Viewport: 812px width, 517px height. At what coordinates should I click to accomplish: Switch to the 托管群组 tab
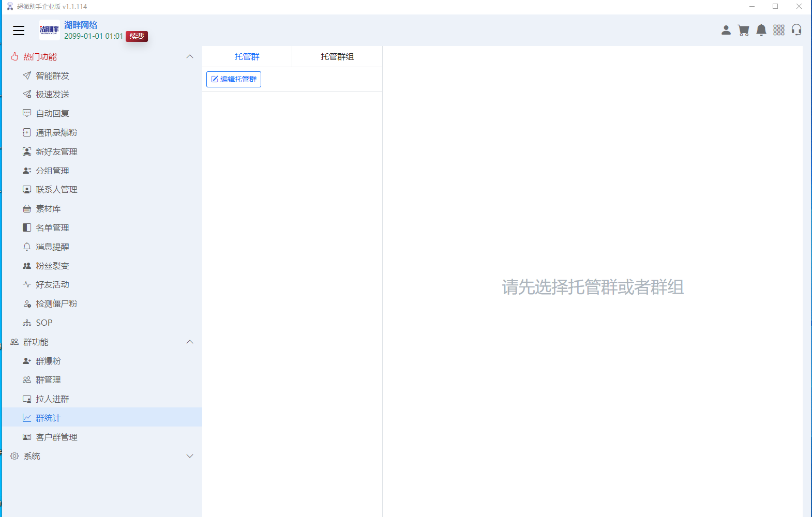pos(337,56)
